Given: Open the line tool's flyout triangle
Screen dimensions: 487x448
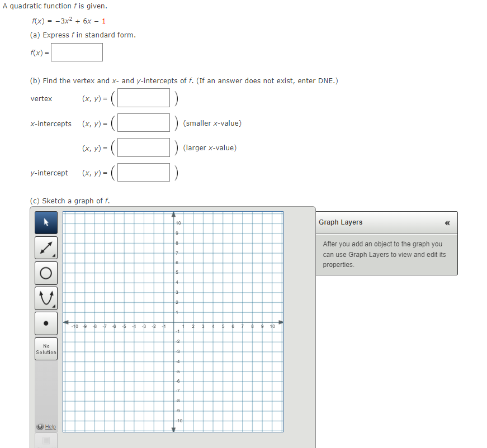Looking at the screenshot, I should coord(54,255).
